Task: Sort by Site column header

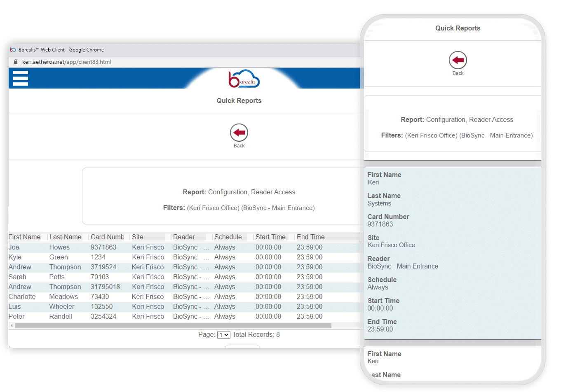Action: (x=138, y=237)
